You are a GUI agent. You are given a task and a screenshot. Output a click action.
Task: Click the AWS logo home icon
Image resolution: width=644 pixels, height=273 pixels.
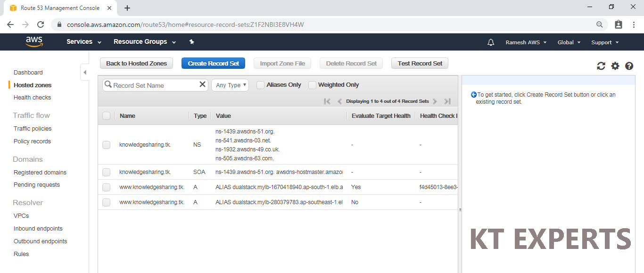34,42
